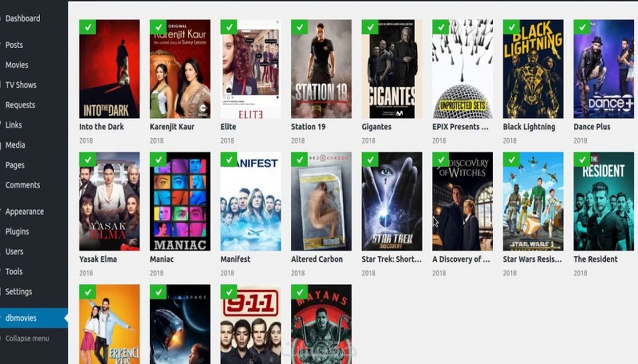Toggle the checkmark on Mayans poster

(x=299, y=292)
